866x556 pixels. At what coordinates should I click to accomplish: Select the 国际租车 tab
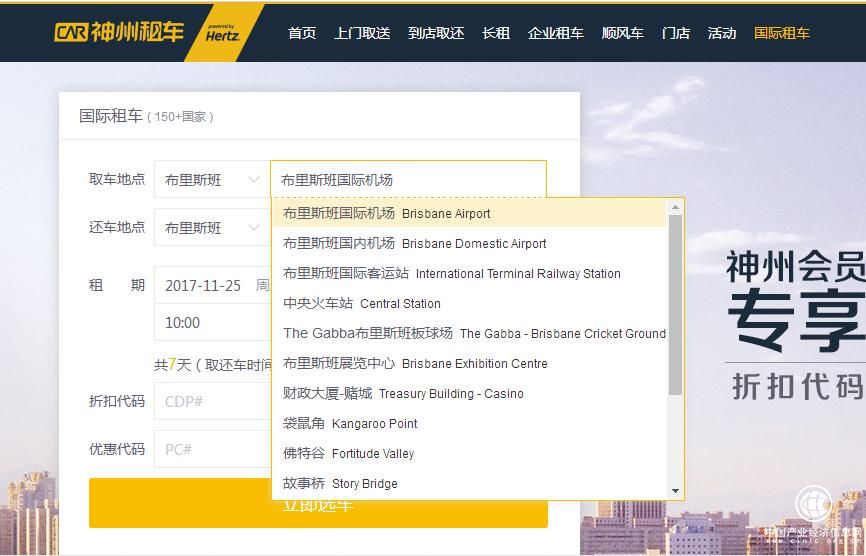pyautogui.click(x=782, y=33)
